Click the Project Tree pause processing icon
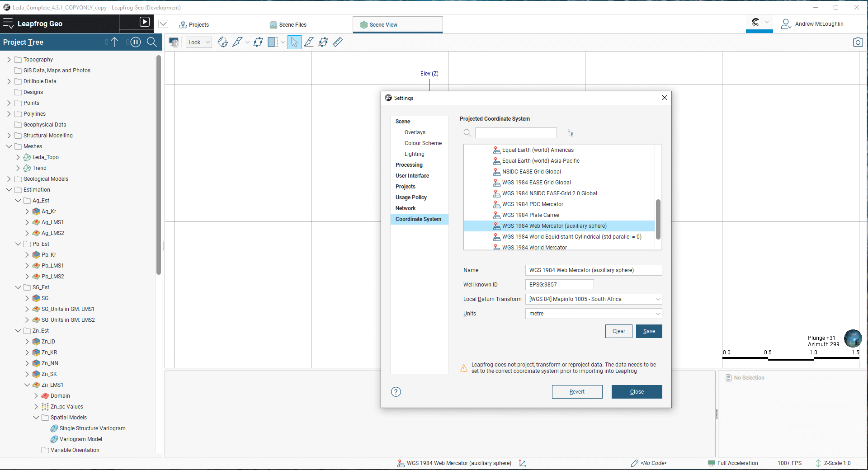 (x=136, y=42)
